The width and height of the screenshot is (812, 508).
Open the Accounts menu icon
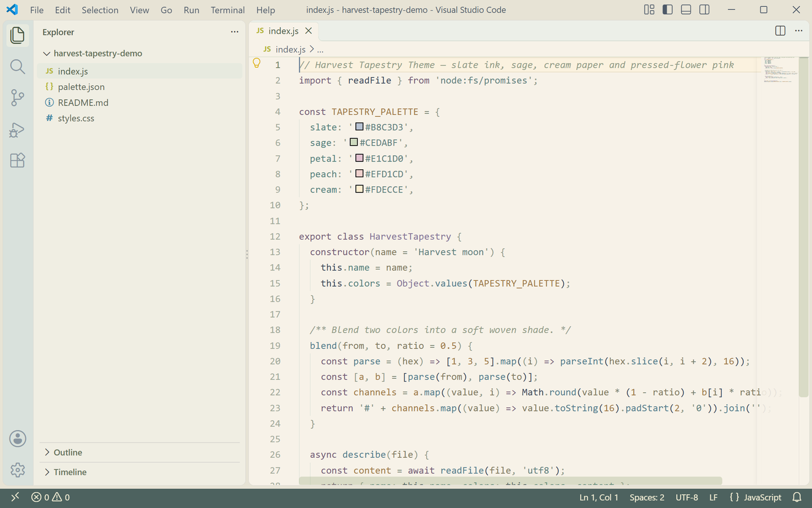pyautogui.click(x=17, y=439)
